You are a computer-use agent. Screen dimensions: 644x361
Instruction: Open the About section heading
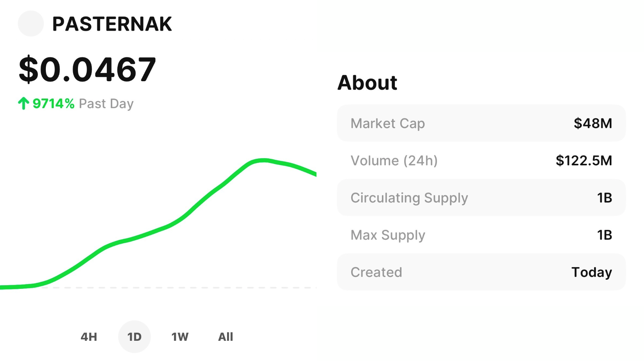367,83
